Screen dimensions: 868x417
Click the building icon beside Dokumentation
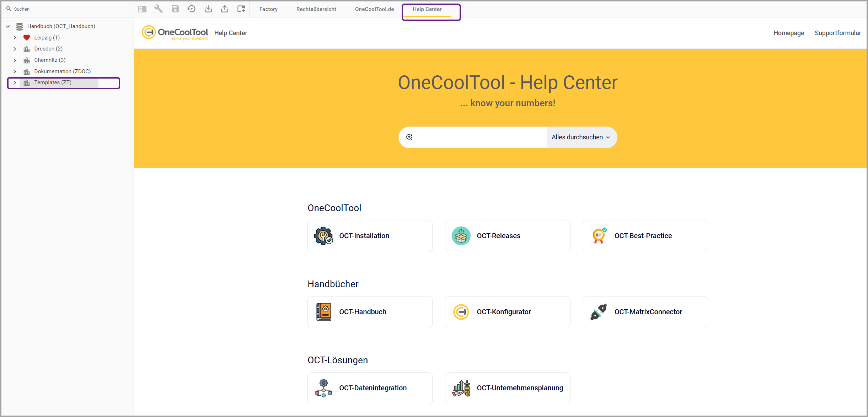pos(27,71)
